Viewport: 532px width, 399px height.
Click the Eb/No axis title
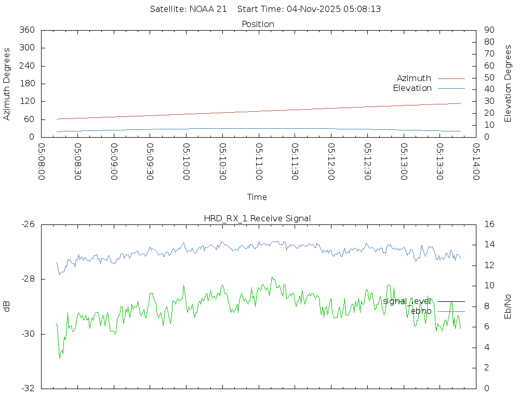pos(508,307)
